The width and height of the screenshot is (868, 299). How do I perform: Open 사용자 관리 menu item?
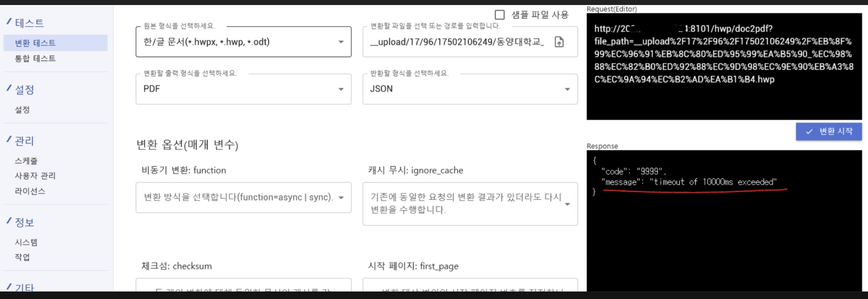[x=35, y=176]
